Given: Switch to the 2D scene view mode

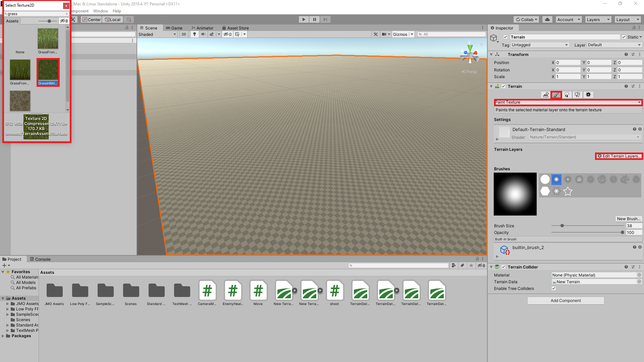Looking at the screenshot, I should coord(184,34).
